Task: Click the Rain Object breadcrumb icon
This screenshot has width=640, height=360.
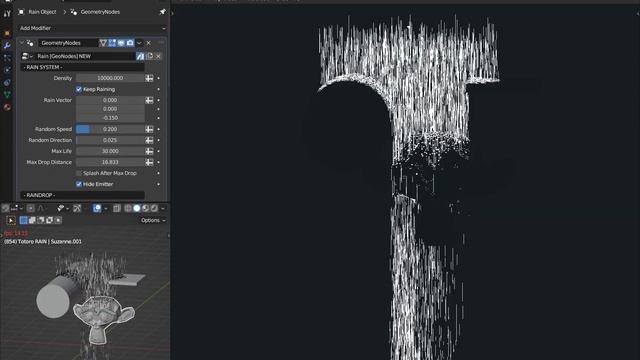Action: 21,12
